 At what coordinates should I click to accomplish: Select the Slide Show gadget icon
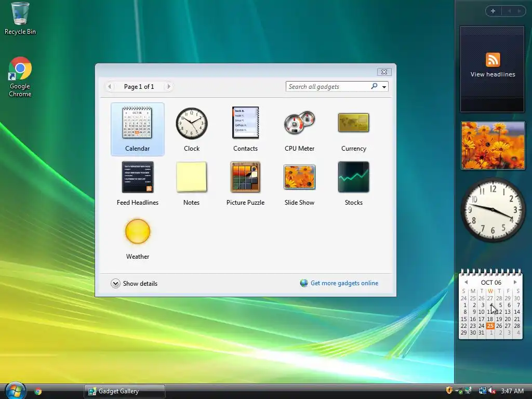(x=300, y=177)
